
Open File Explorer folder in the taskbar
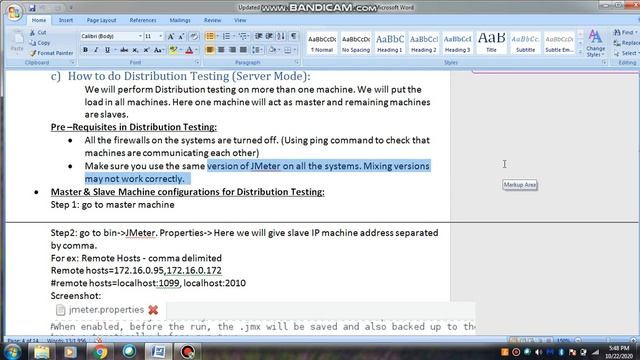pos(42,351)
